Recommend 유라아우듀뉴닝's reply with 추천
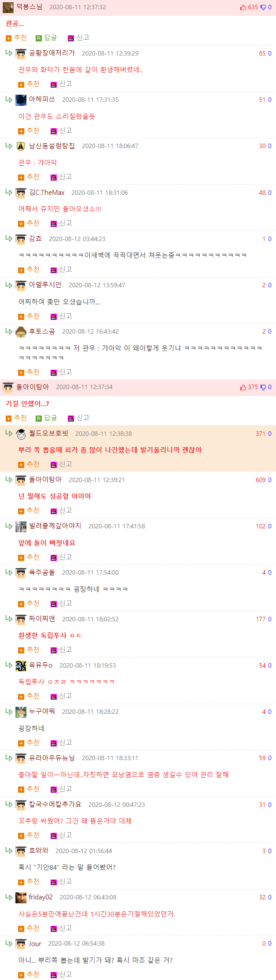The height and width of the screenshot is (980, 276). click(29, 789)
